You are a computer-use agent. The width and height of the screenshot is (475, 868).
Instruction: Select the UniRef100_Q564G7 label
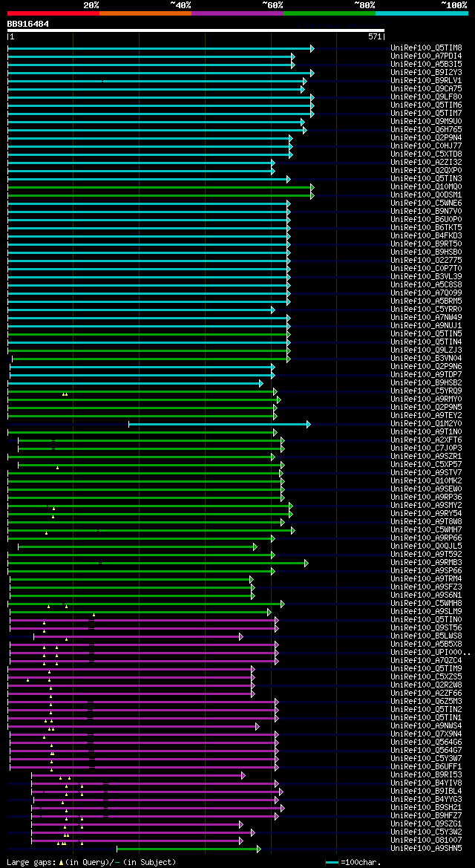[426, 751]
